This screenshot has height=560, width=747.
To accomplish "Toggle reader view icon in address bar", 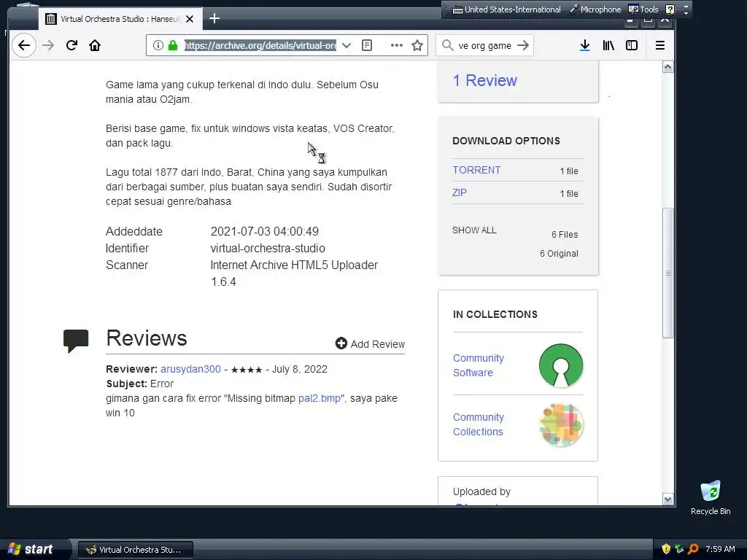I will tap(367, 45).
